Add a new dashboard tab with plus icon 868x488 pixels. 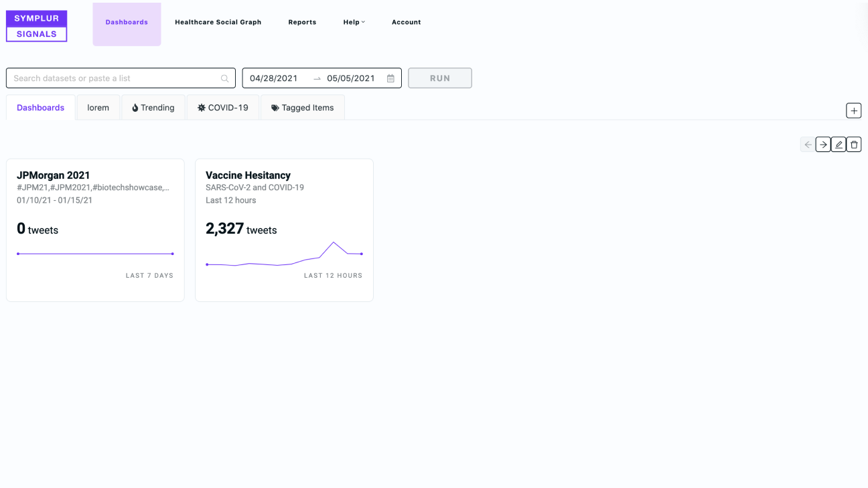(x=853, y=110)
